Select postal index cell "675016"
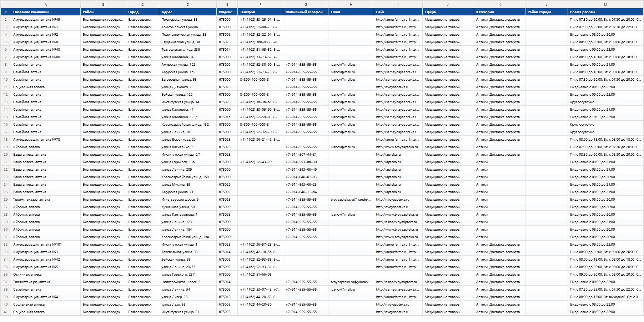 coord(227,117)
